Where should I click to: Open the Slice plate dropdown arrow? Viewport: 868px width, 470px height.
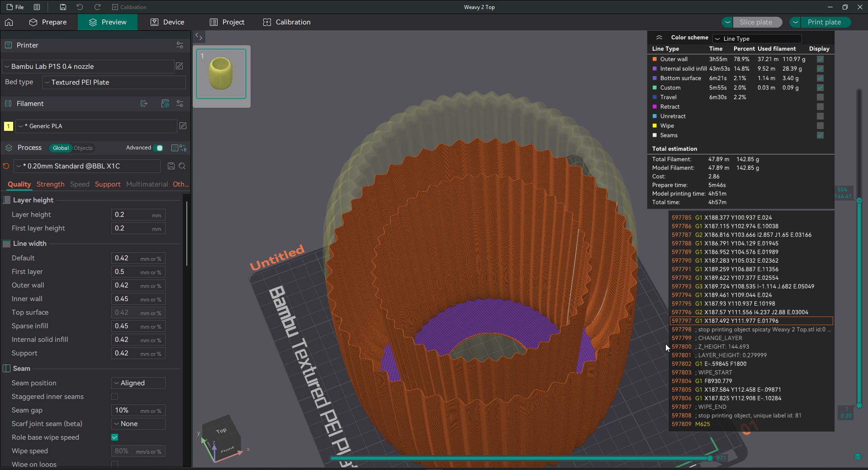click(727, 22)
